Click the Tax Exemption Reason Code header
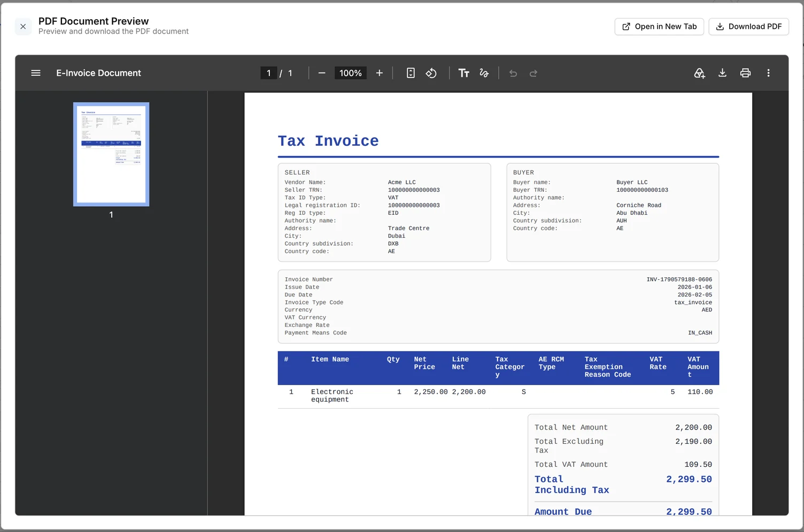804x532 pixels. tap(608, 367)
